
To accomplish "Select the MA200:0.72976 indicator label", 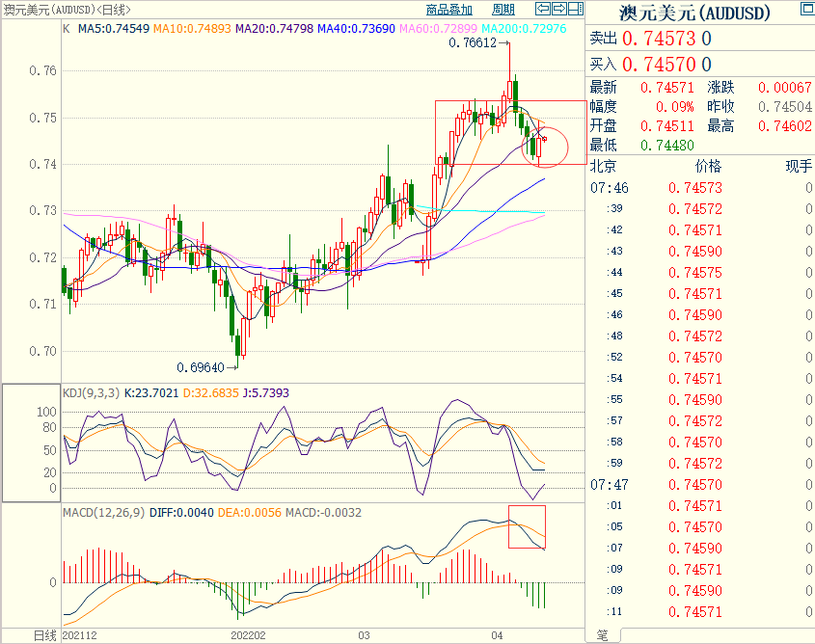I will 524,29.
